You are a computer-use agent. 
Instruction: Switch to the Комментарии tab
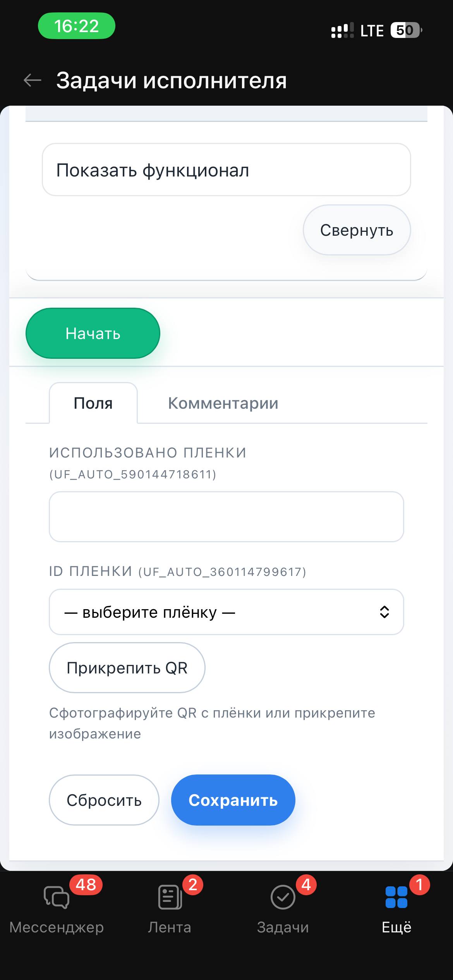(x=223, y=403)
